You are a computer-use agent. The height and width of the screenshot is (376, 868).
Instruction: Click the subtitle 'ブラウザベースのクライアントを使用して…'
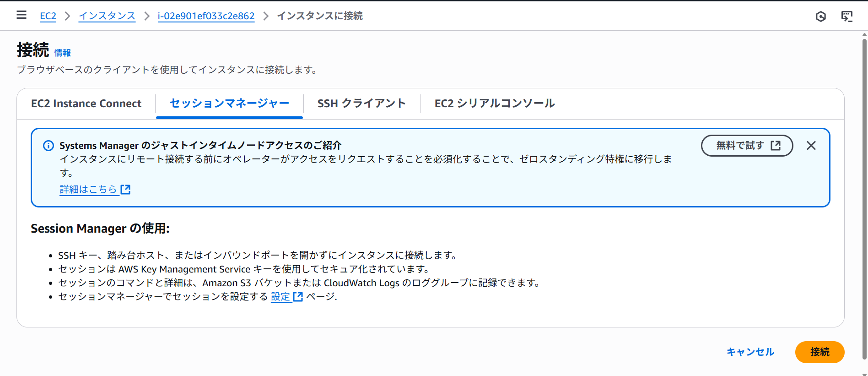[167, 70]
